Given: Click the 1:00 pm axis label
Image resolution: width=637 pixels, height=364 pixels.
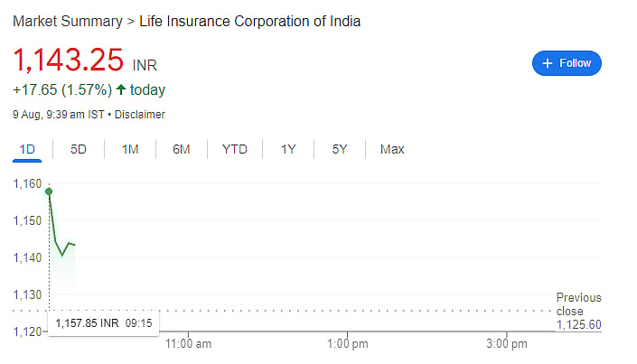Looking at the screenshot, I should coord(348,344).
